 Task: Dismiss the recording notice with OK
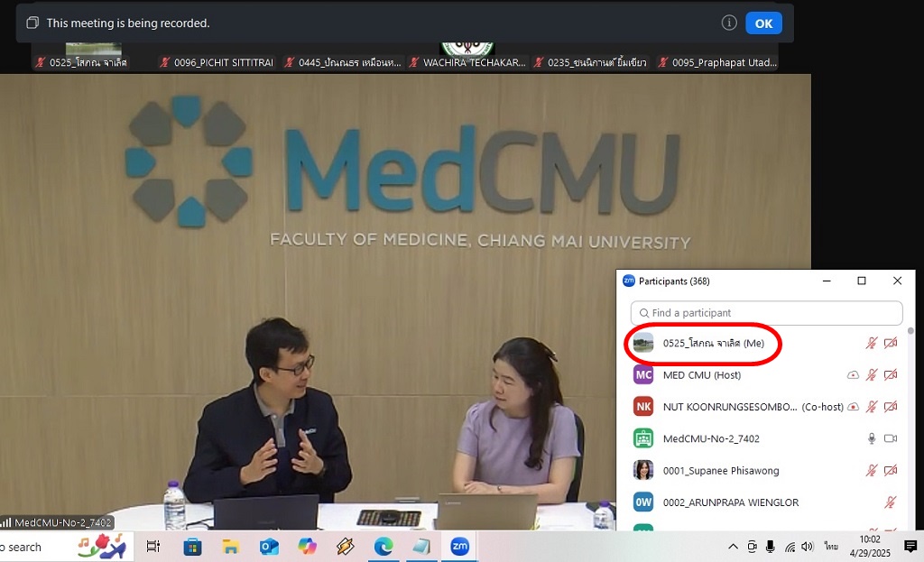tap(763, 23)
